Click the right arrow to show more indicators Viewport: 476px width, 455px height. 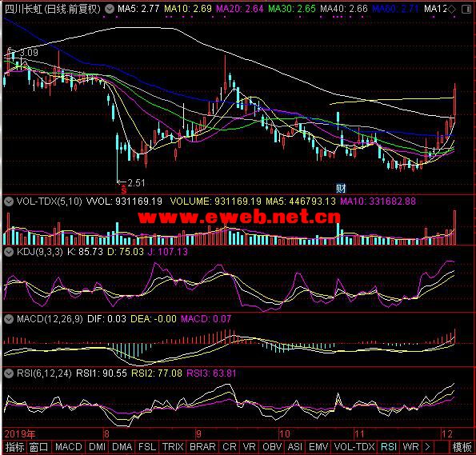click(x=427, y=447)
